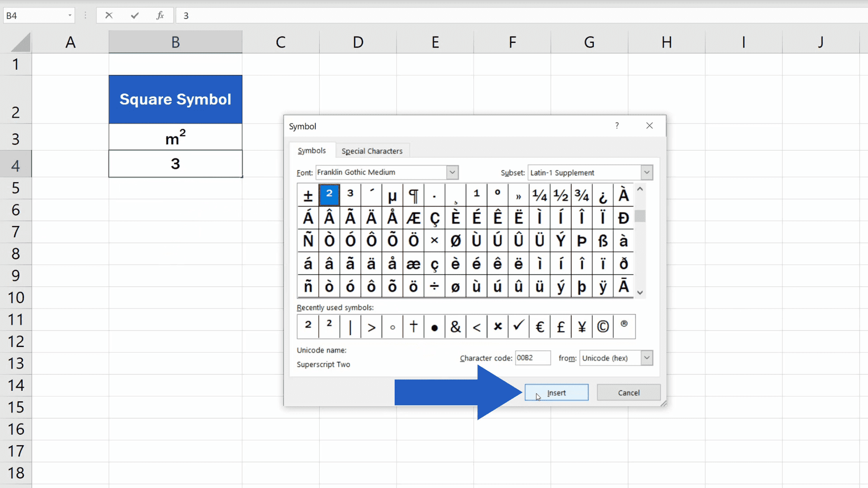Image resolution: width=868 pixels, height=488 pixels.
Task: Switch to the Symbols tab
Action: [x=312, y=151]
